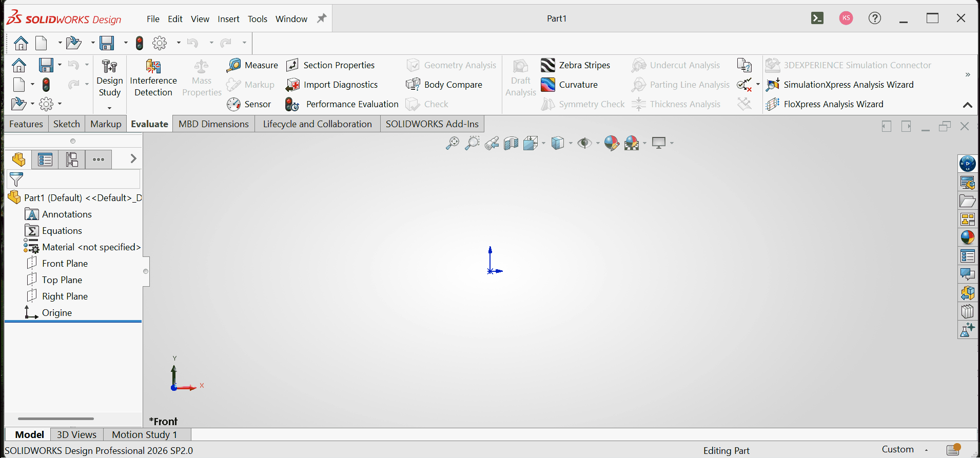The height and width of the screenshot is (458, 980).
Task: Open Performance Evaluation
Action: point(342,104)
